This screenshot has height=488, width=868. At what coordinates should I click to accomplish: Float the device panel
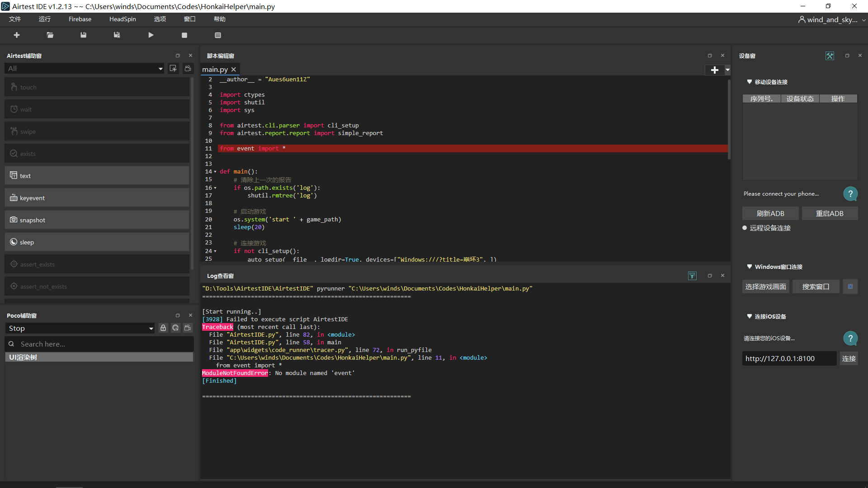click(x=847, y=56)
